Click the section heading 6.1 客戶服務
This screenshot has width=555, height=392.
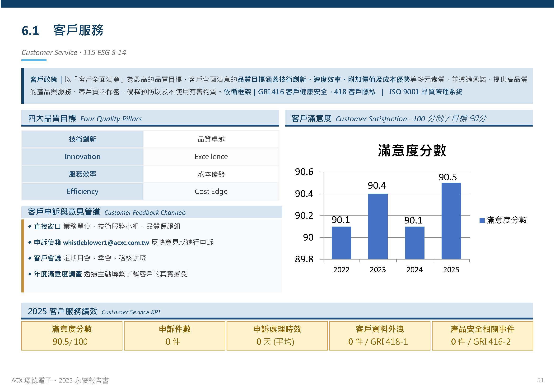[62, 30]
